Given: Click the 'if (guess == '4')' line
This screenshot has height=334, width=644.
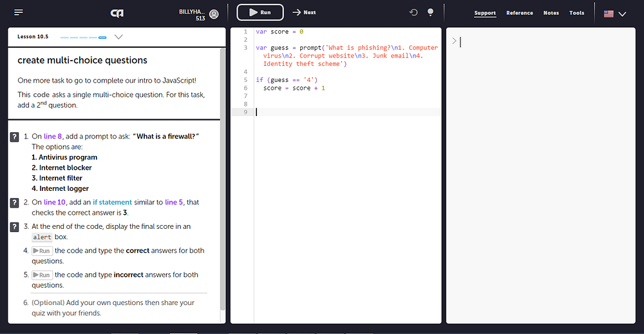Looking at the screenshot, I should [x=287, y=80].
